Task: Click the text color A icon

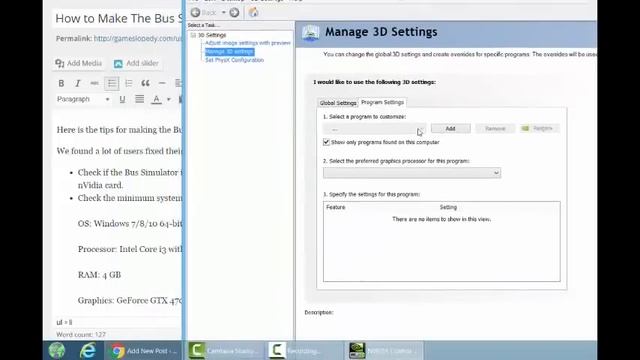Action: [x=156, y=99]
